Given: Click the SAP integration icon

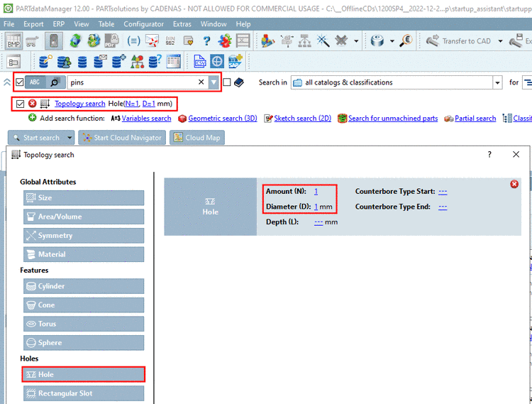Looking at the screenshot, I should coord(235,62).
